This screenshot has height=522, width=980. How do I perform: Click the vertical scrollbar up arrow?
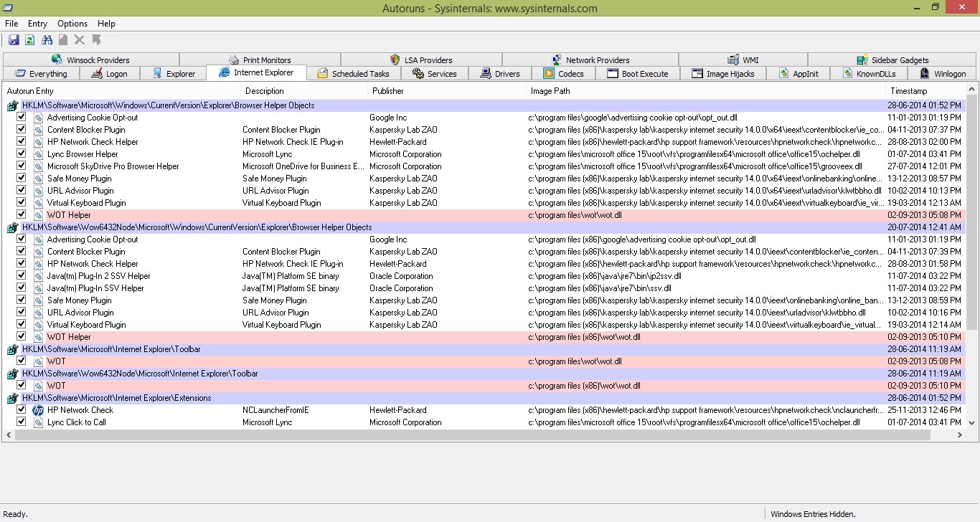[972, 89]
